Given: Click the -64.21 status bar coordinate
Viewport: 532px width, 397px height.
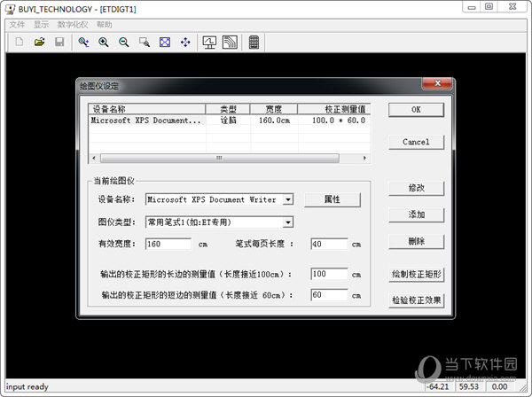Looking at the screenshot, I should pos(438,387).
